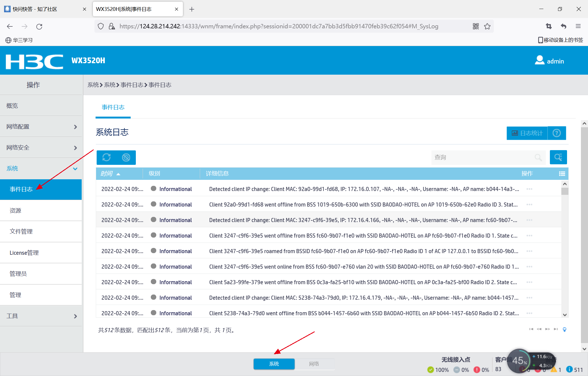Click the clear logs icon
The image size is (588, 376).
[x=126, y=157]
